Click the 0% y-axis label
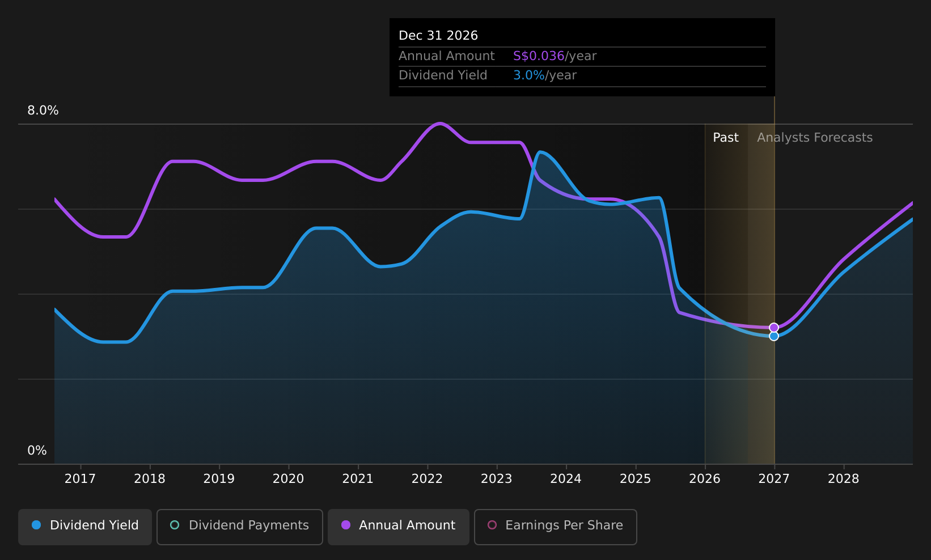 [x=37, y=451]
